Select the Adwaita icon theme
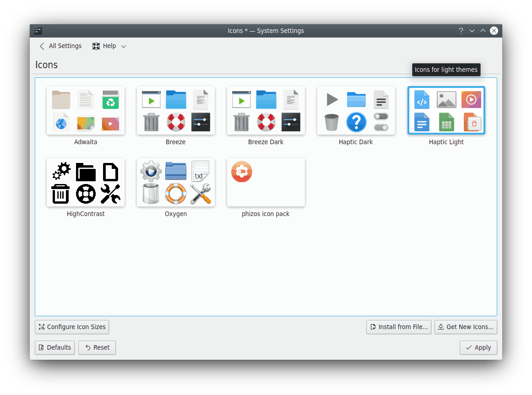532x395 pixels. point(86,110)
